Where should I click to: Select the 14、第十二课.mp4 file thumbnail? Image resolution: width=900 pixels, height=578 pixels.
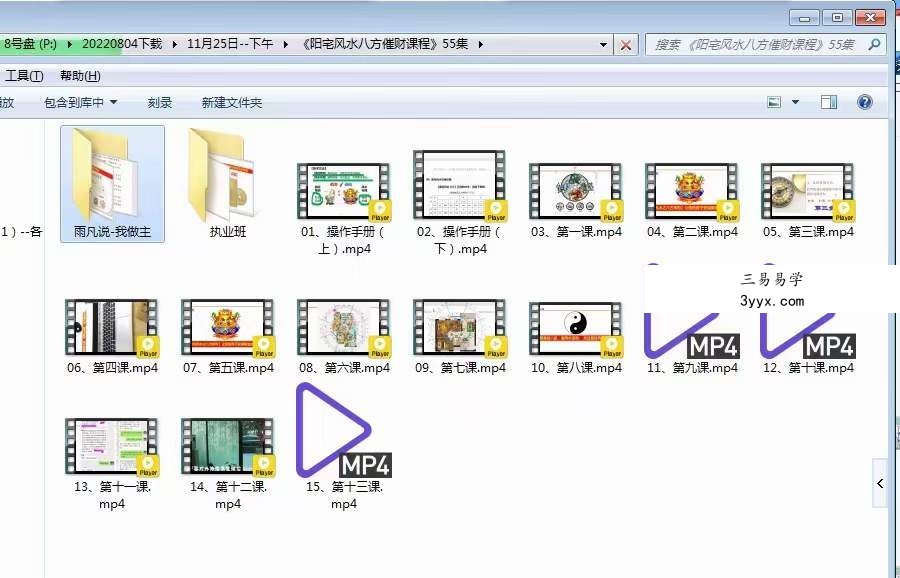[x=228, y=448]
